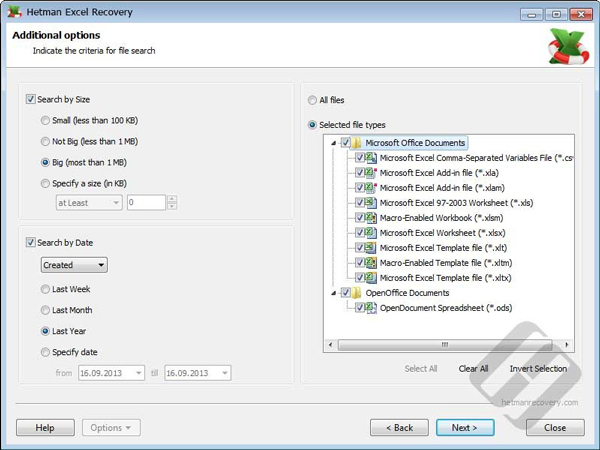The image size is (600, 450).
Task: Collapse the Microsoft Office Documents tree node
Action: pyautogui.click(x=333, y=143)
